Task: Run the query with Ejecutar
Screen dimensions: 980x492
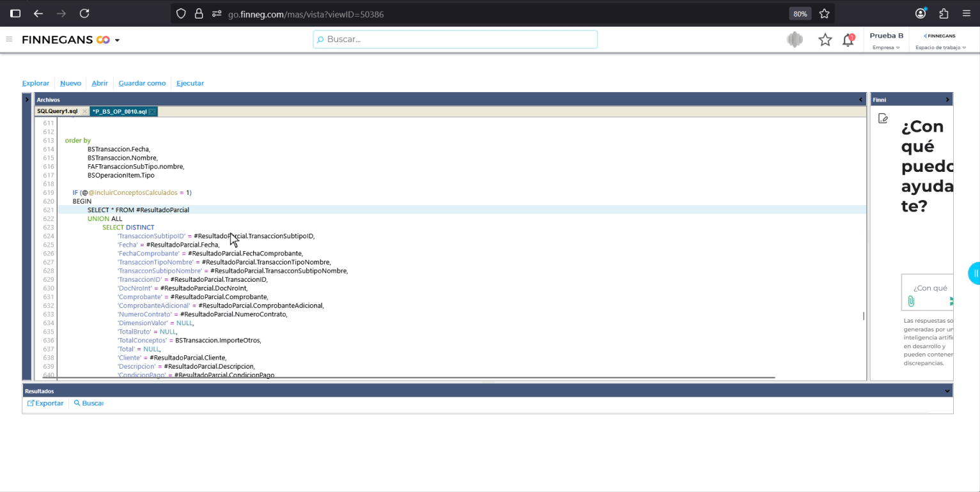Action: 190,83
